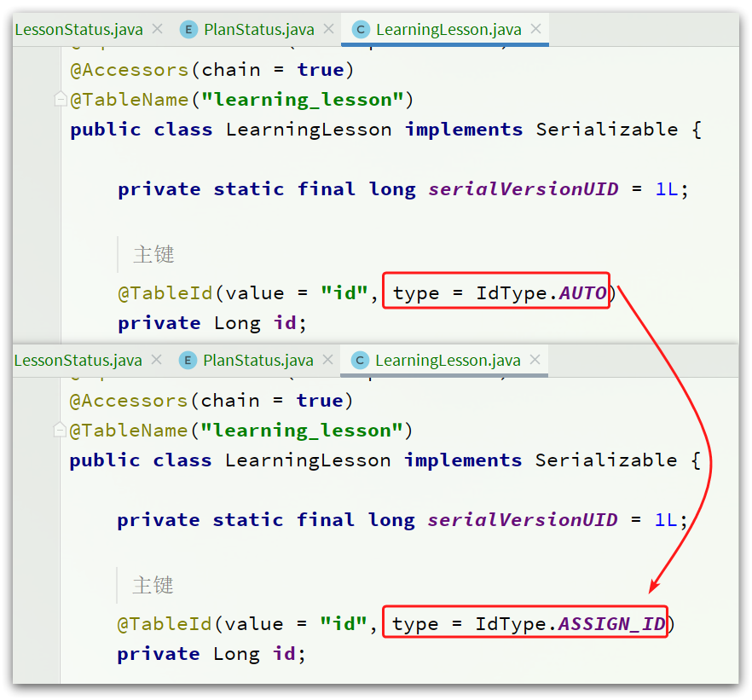Viewport: 752px width, 700px height.
Task: Click @Accessors annotation in lower editor
Action: pyautogui.click(x=129, y=401)
